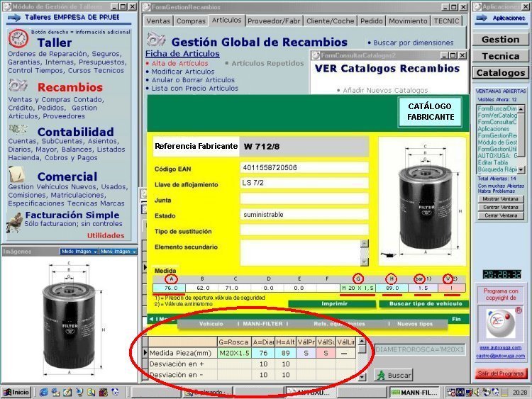
Task: Open the Recambios gear icon in left panel
Action: (18, 85)
